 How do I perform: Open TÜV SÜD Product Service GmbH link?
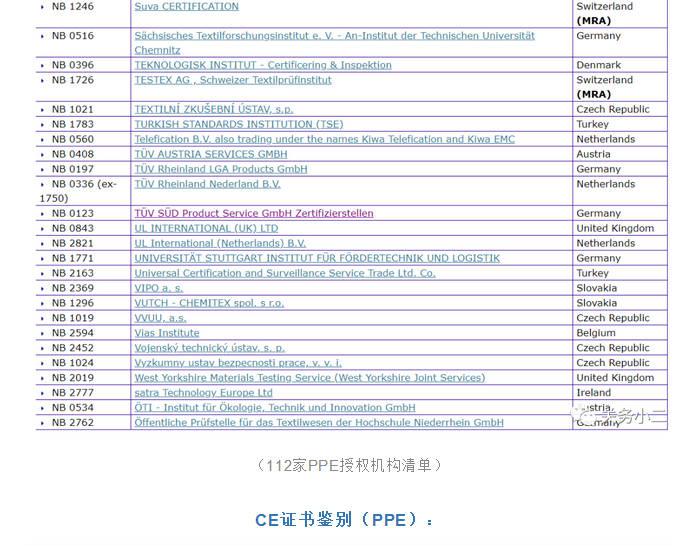[254, 213]
